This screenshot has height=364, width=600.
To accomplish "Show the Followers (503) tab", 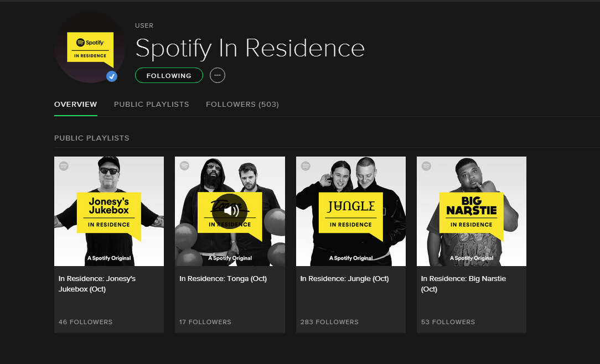I will (x=242, y=105).
